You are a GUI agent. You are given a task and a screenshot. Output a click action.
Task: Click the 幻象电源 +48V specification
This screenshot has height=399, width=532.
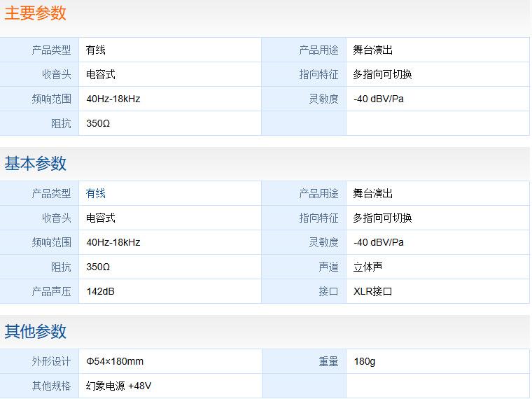click(x=119, y=386)
